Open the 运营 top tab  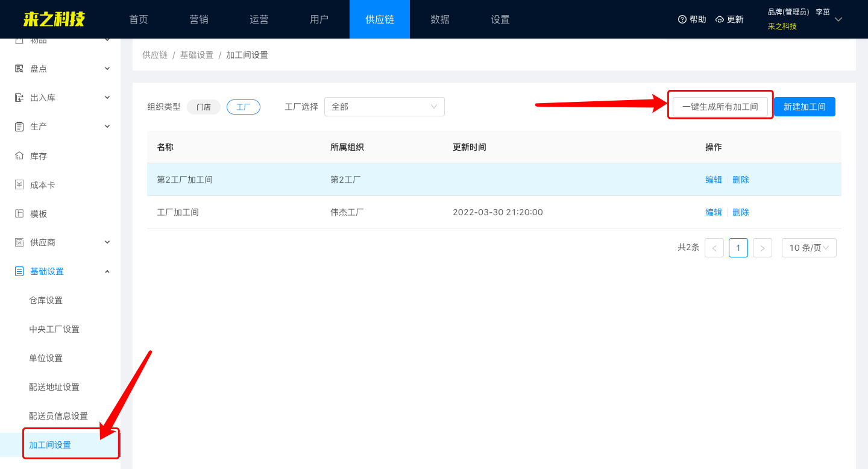(x=259, y=19)
